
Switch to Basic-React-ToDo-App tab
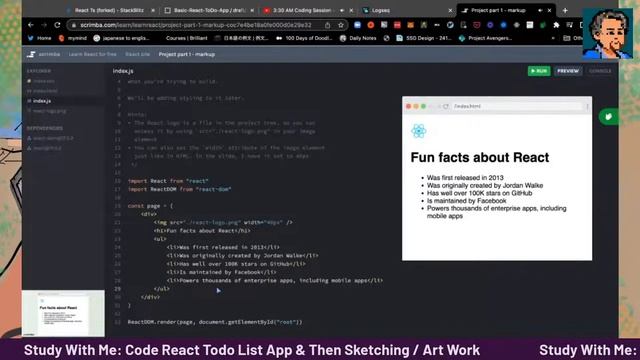pyautogui.click(x=209, y=11)
